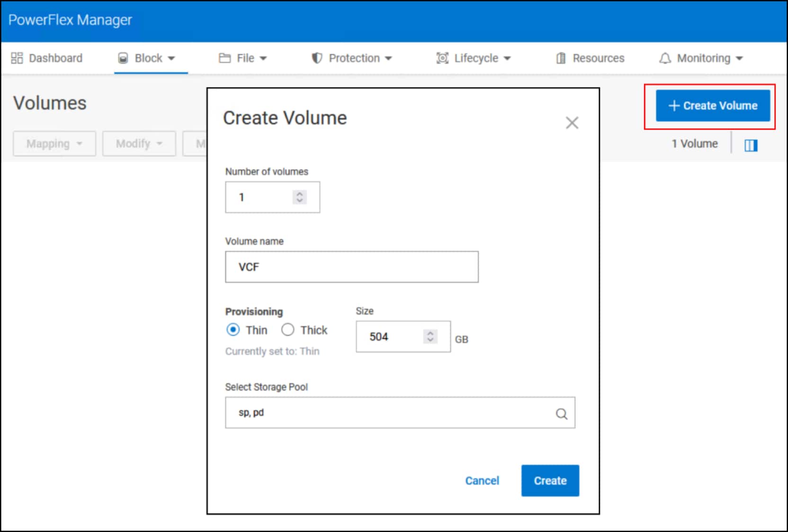Screen dimensions: 788x532
Task: Click the '1 Volume' count text
Action: coord(695,143)
